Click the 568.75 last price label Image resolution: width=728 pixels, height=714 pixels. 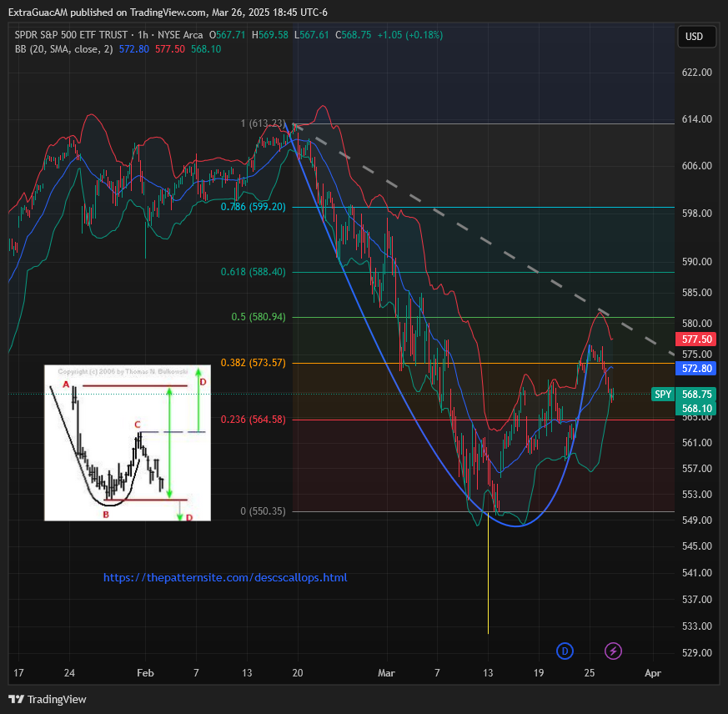click(696, 395)
